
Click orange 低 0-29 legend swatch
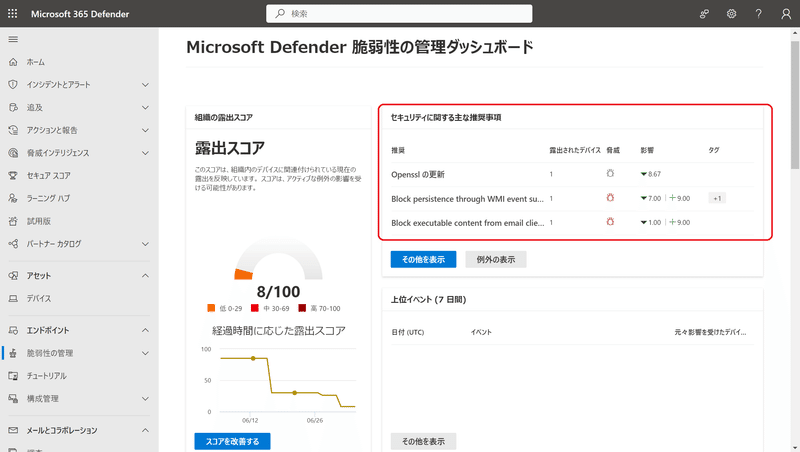(x=211, y=308)
